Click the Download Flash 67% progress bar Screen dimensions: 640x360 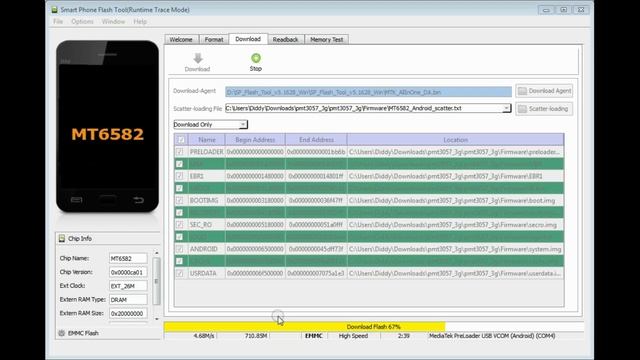(x=373, y=327)
